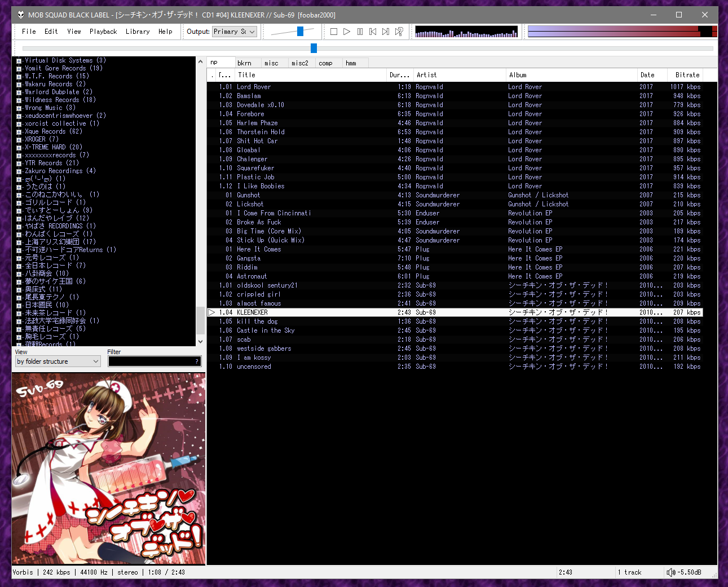This screenshot has height=587, width=728.
Task: Select the xorcist collective tree item
Action: click(x=62, y=123)
